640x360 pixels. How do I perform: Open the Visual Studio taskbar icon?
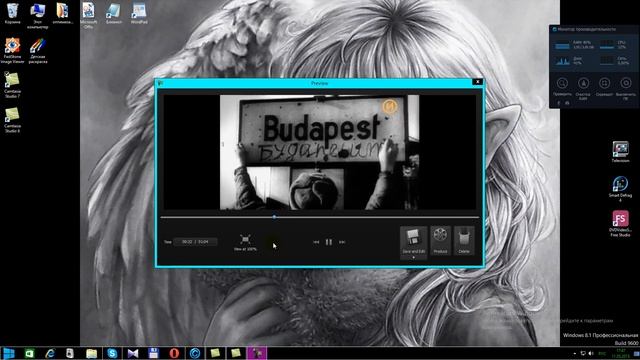[133, 353]
